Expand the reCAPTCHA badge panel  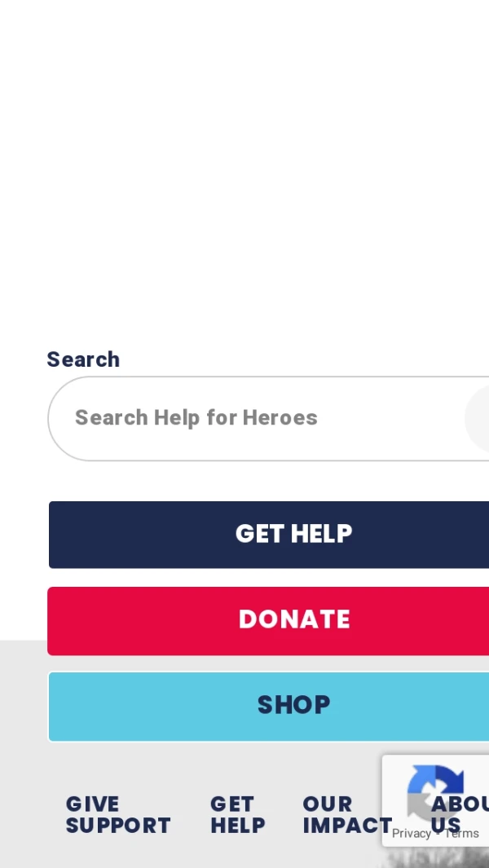[435, 800]
